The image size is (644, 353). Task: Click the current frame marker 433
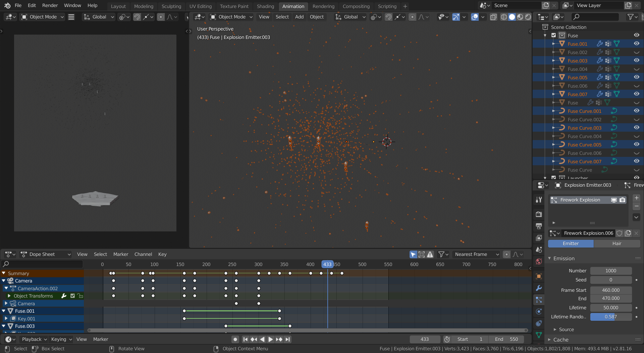327,264
